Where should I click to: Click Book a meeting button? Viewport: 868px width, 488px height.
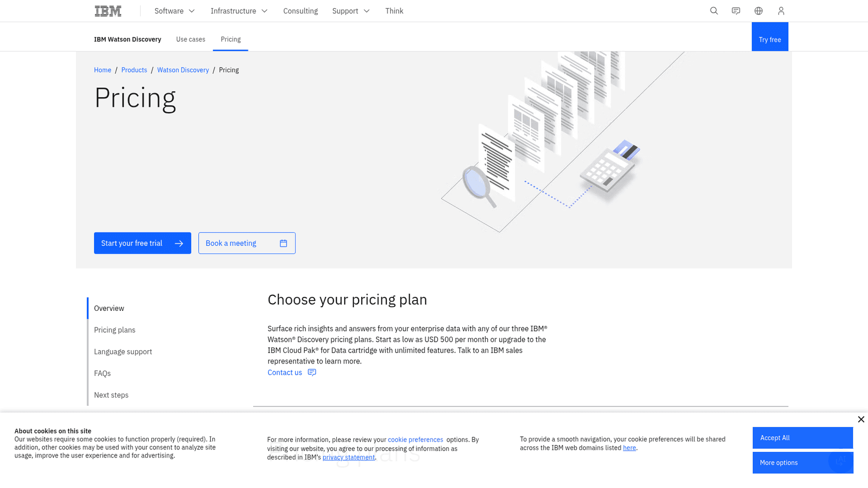[247, 243]
